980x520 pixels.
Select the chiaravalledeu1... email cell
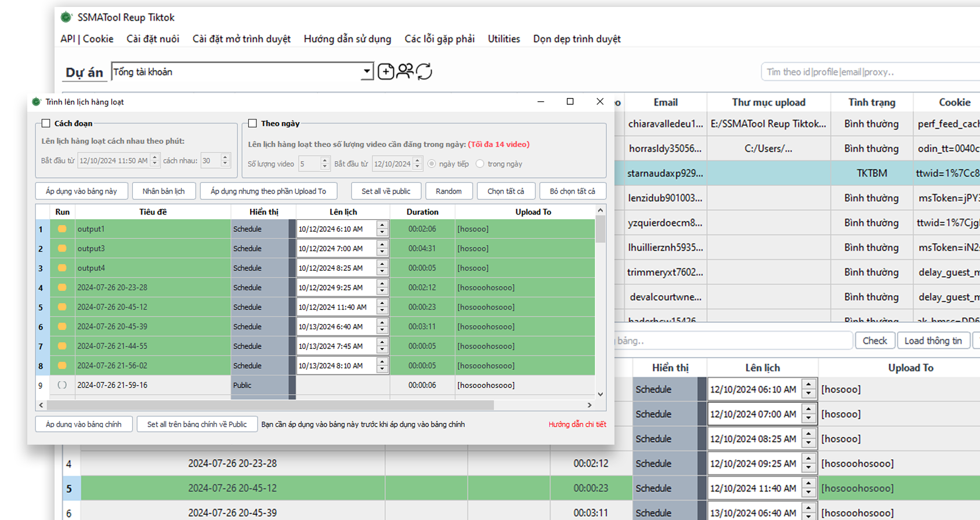click(x=666, y=124)
